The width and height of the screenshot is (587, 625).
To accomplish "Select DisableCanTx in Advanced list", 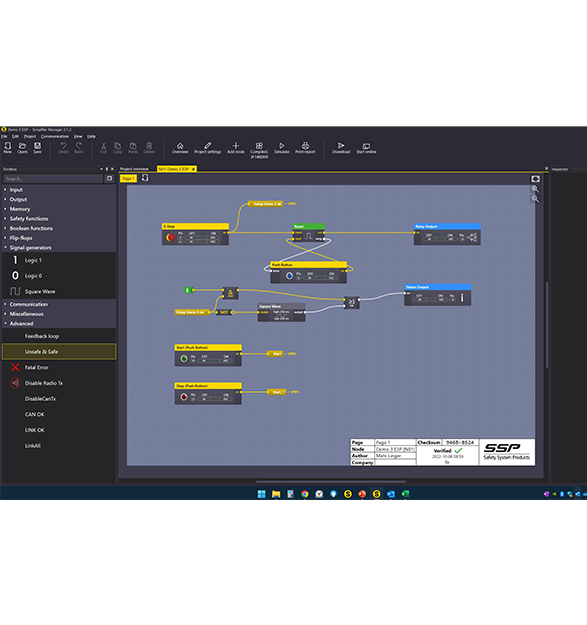I will point(59,399).
